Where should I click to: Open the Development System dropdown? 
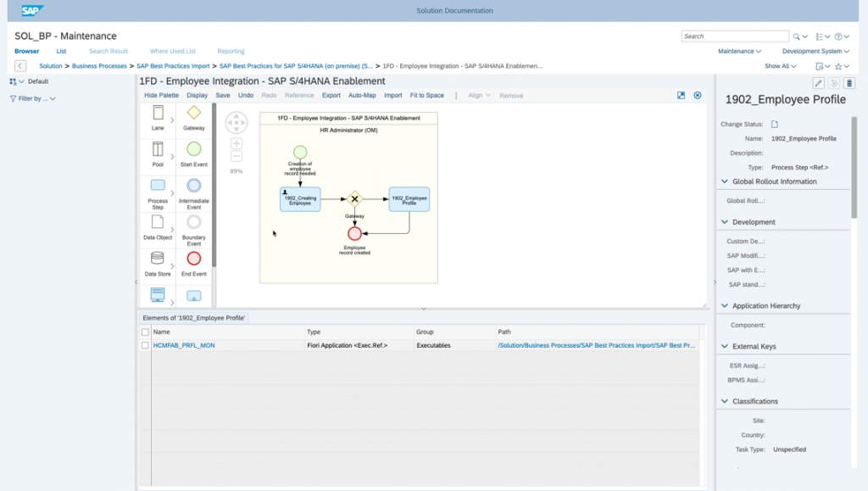(x=815, y=51)
